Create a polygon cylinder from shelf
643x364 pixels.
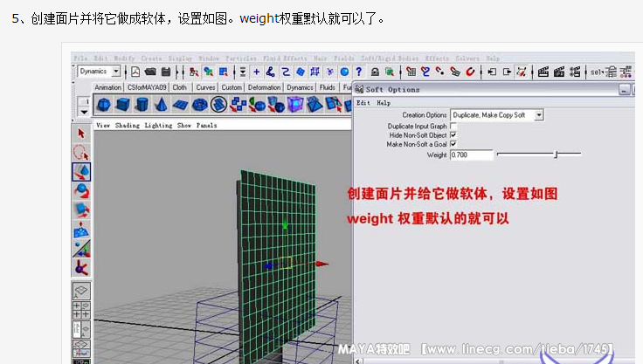click(142, 105)
